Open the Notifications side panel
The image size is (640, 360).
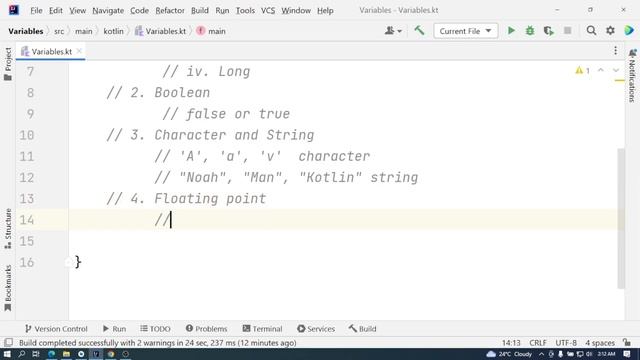(632, 75)
